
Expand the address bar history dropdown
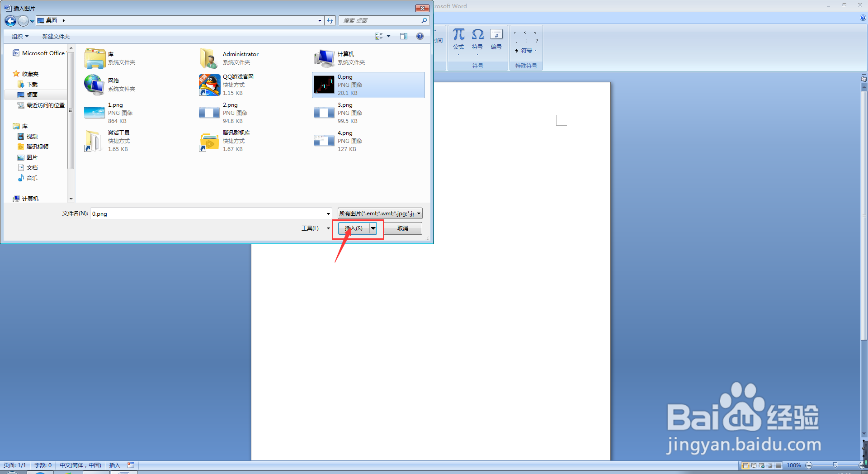pyautogui.click(x=320, y=21)
